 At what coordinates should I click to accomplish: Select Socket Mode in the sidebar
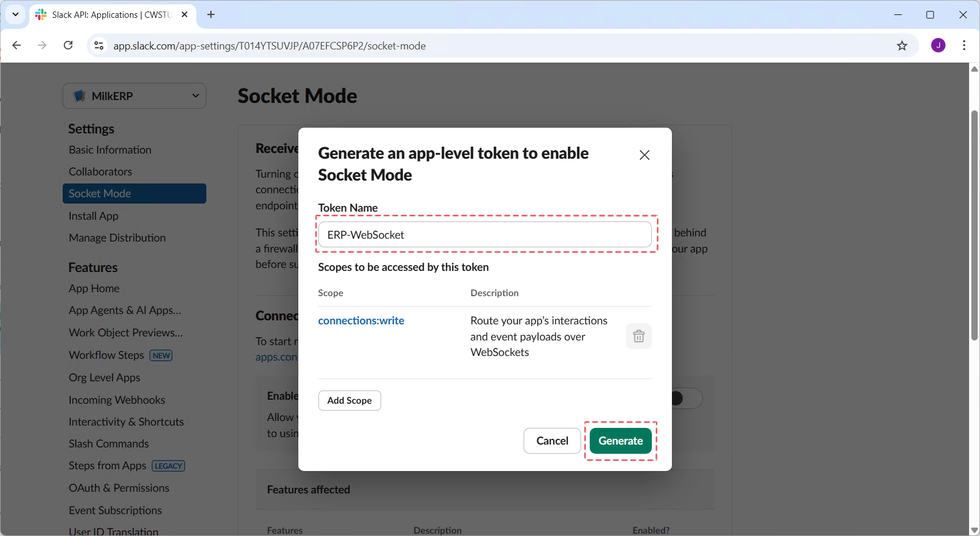(134, 194)
